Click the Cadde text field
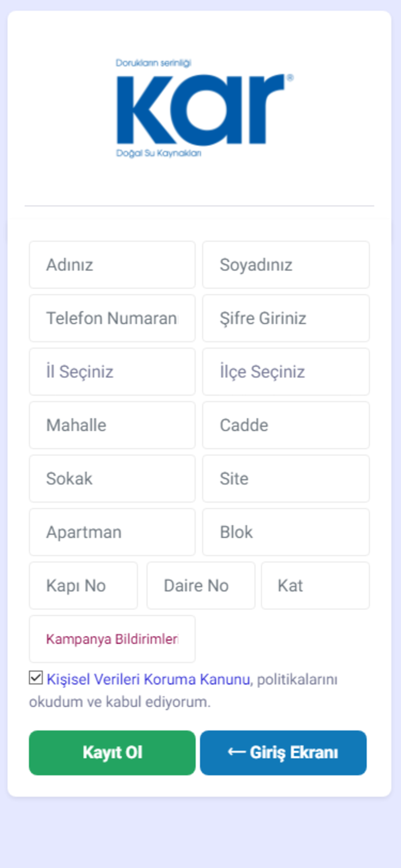401x868 pixels. (286, 425)
